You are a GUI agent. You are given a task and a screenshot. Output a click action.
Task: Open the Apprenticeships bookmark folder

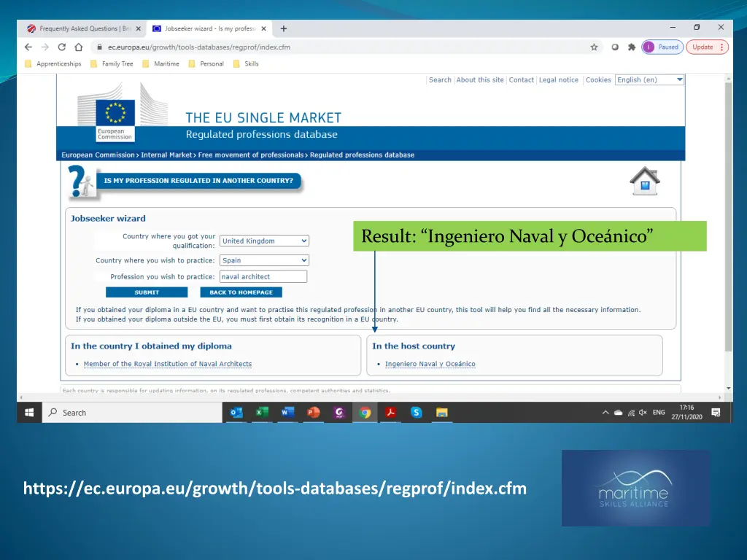pos(53,64)
